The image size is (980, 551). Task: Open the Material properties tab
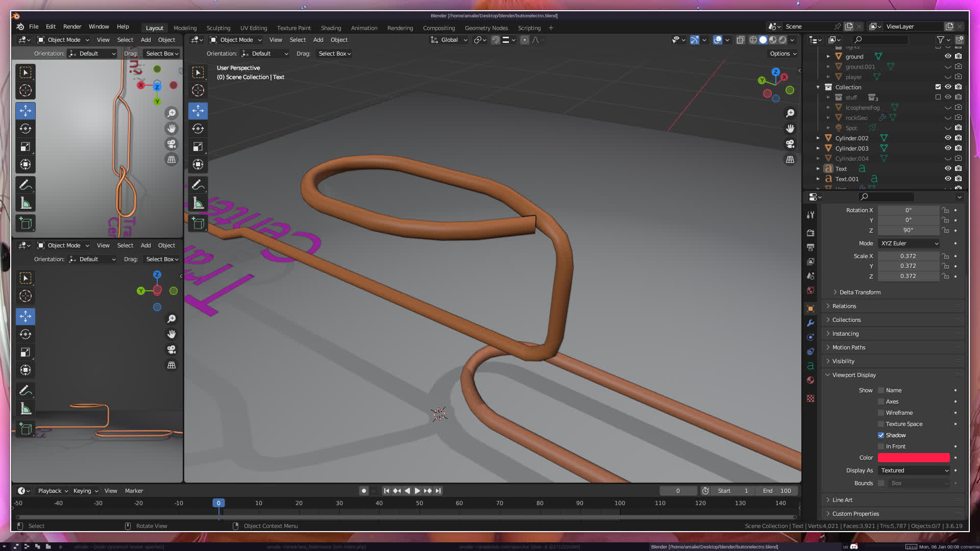pos(811,380)
